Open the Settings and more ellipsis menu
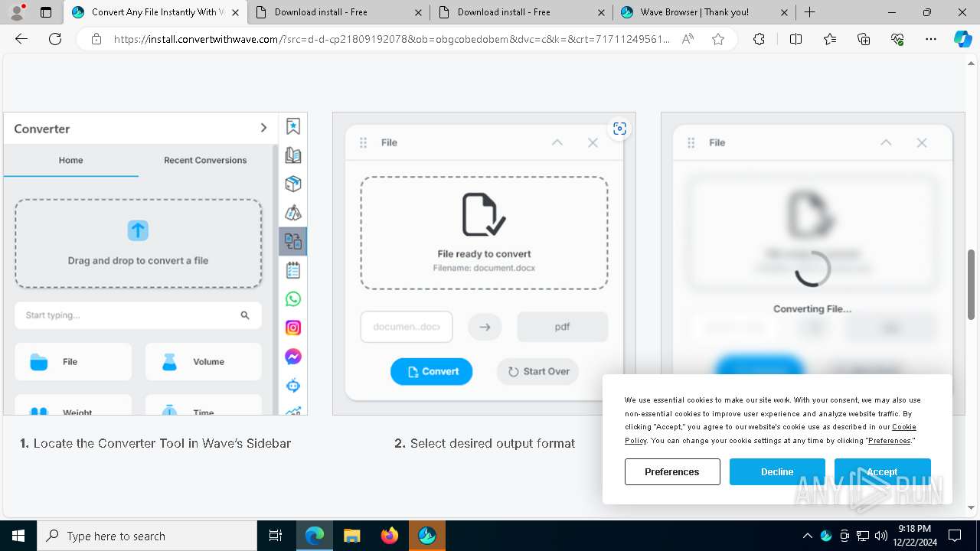980x551 pixels. tap(931, 39)
